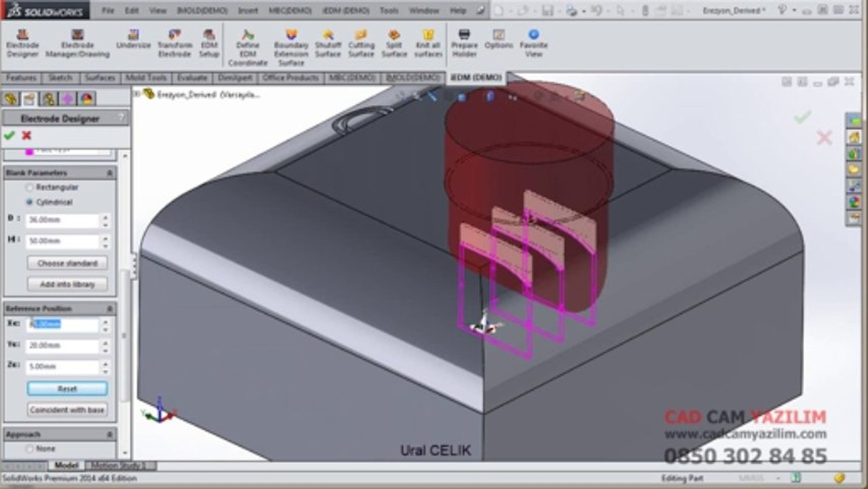Open Electrode Designer help question mark
The image size is (868, 489).
tap(121, 118)
